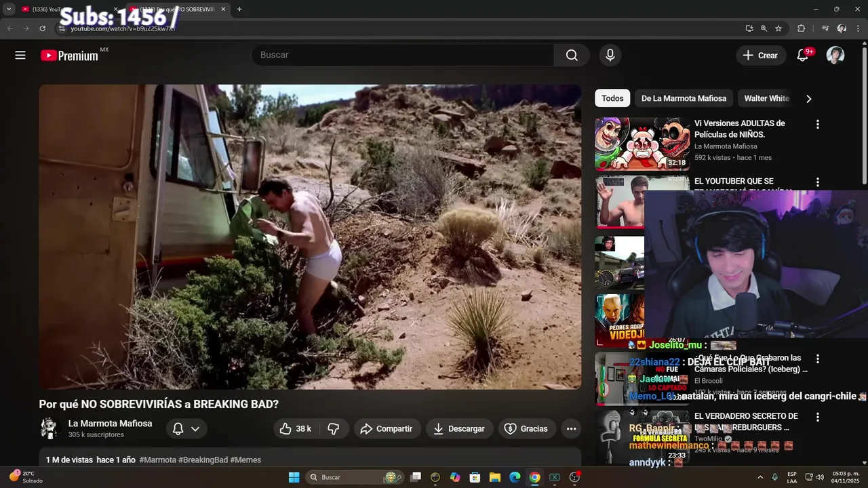868x488 pixels.
Task: Open Task View on taskbar
Action: pyautogui.click(x=416, y=477)
